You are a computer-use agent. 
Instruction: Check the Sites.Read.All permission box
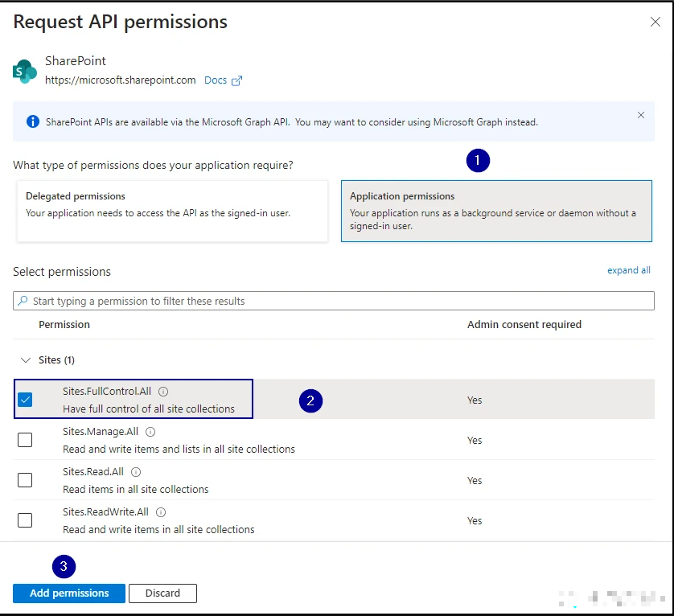point(25,480)
